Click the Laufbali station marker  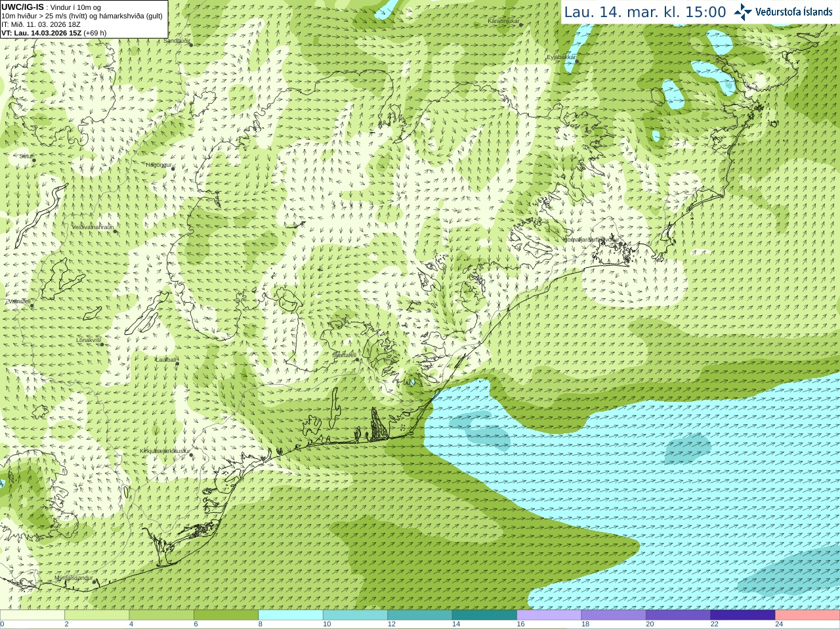[x=177, y=363]
